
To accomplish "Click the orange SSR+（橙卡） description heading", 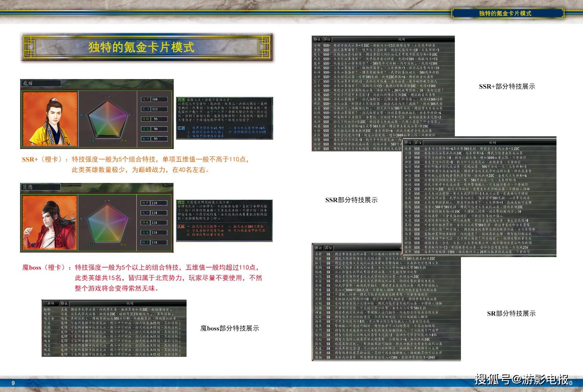I will pos(45,159).
